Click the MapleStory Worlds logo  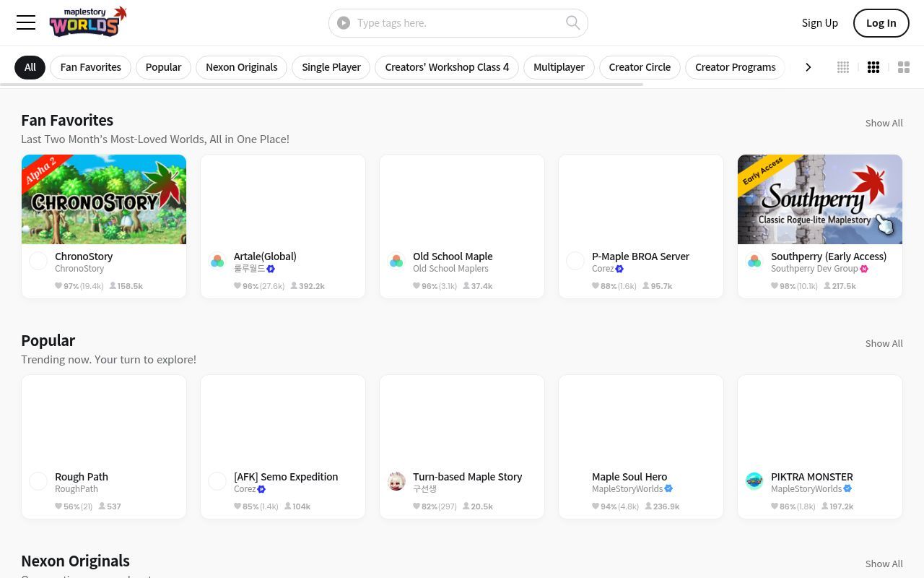[88, 22]
